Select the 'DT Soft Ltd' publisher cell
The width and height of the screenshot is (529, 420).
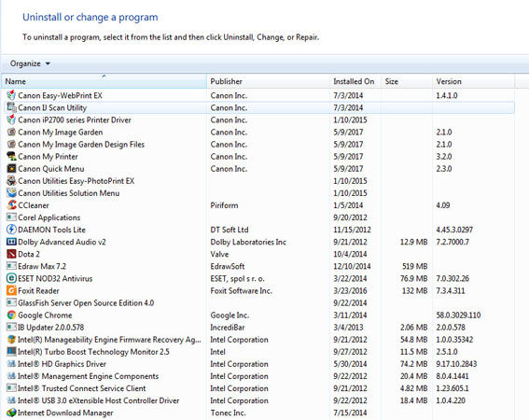pos(230,230)
